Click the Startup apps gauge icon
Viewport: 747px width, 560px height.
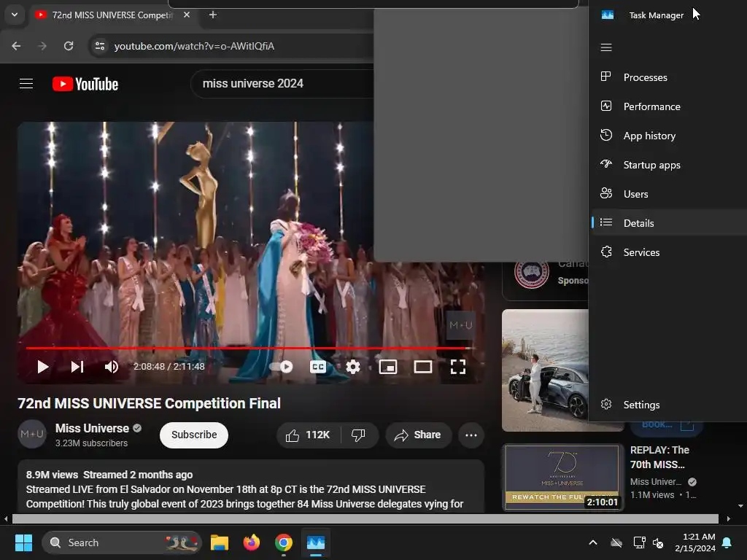(x=606, y=164)
